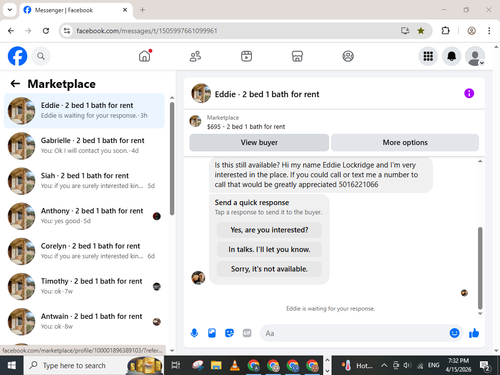Open the emoji picker
Screen dimensions: 500x375
pyautogui.click(x=454, y=333)
